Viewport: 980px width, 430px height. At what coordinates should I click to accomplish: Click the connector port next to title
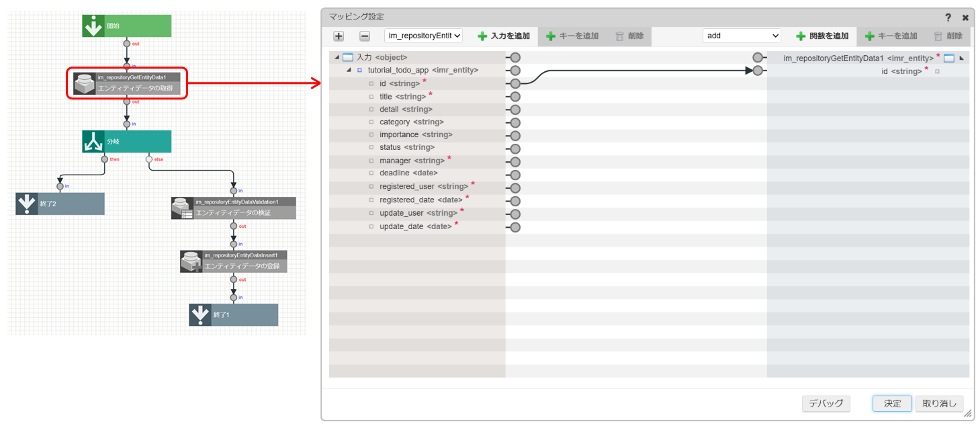pyautogui.click(x=515, y=97)
